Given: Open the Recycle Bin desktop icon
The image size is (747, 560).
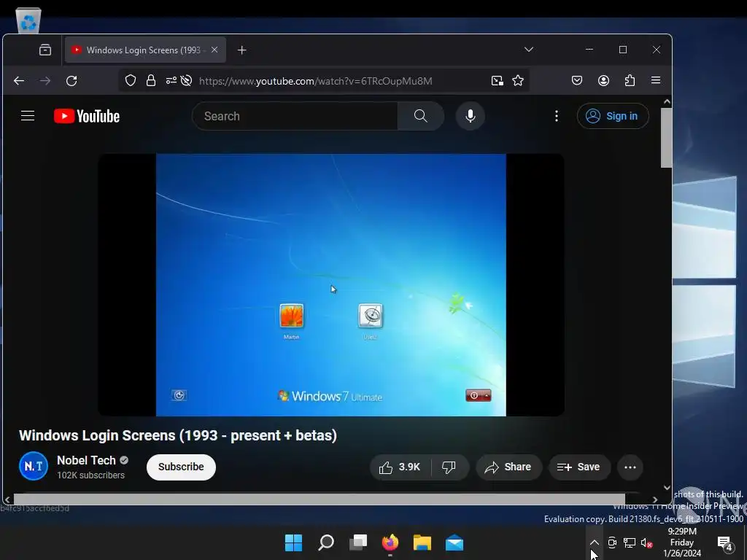Looking at the screenshot, I should click(x=28, y=20).
